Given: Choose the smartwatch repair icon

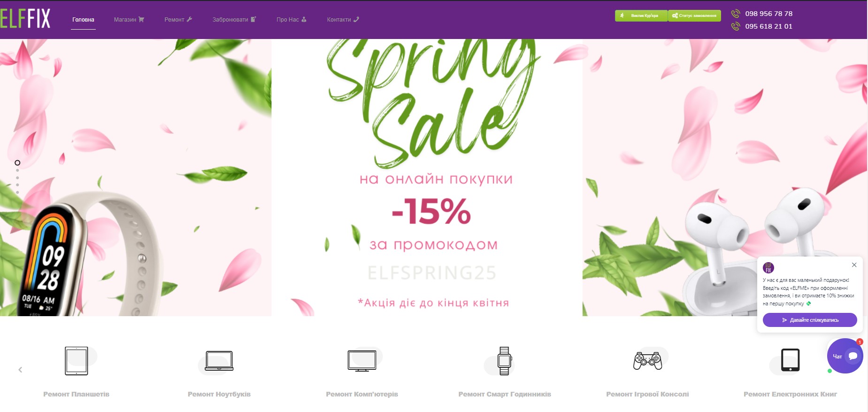Looking at the screenshot, I should (505, 361).
